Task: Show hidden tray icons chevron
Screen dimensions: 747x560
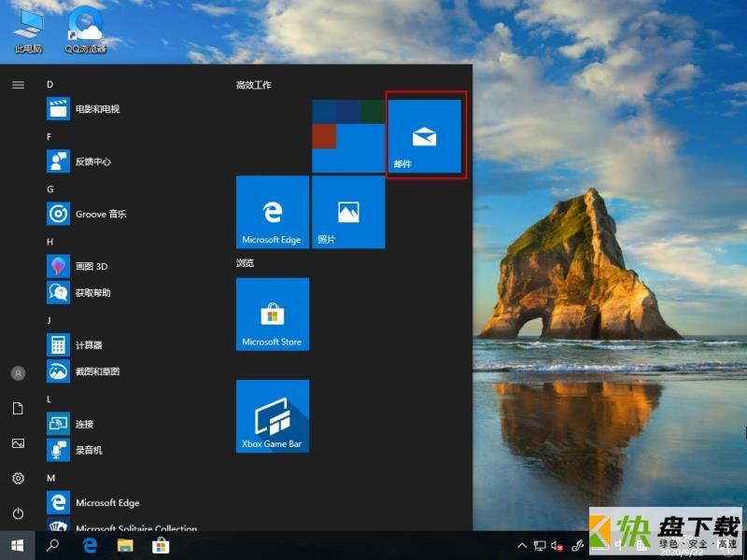Action: click(522, 546)
